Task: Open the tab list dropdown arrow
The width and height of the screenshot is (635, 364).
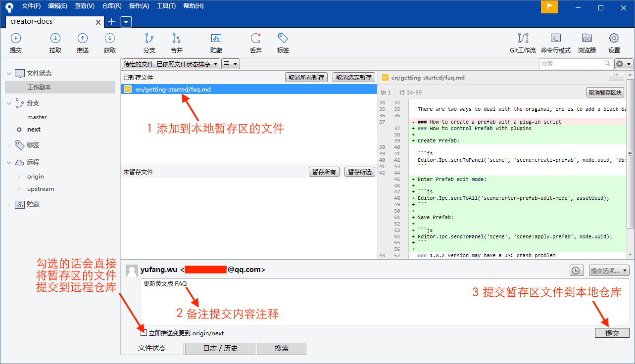Action: coord(126,22)
